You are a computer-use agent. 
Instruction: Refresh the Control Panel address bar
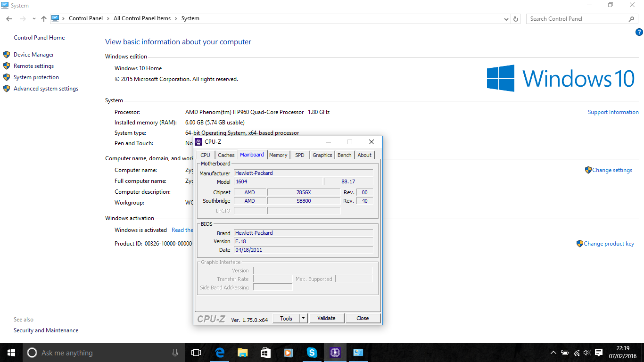(x=516, y=19)
